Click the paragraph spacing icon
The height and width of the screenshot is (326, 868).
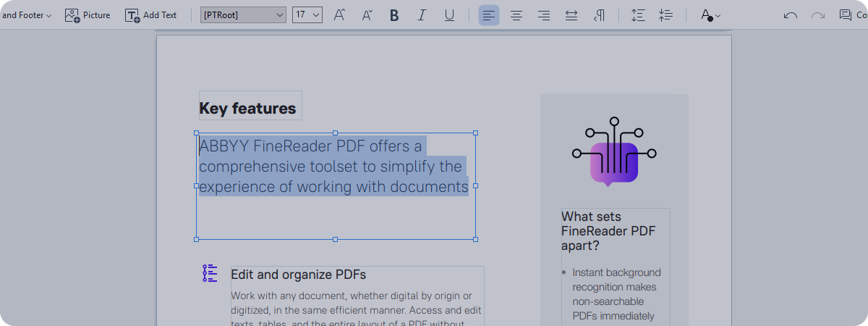point(666,15)
